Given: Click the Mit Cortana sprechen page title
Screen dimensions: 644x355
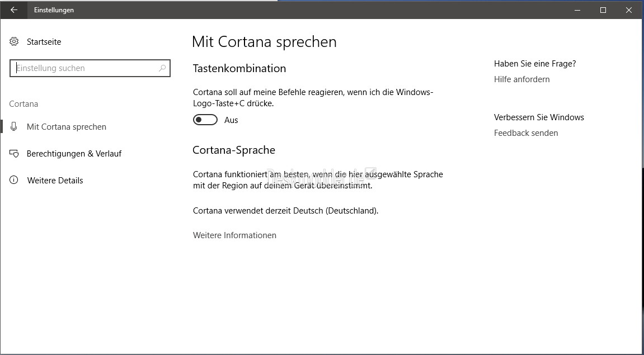Looking at the screenshot, I should coord(264,42).
